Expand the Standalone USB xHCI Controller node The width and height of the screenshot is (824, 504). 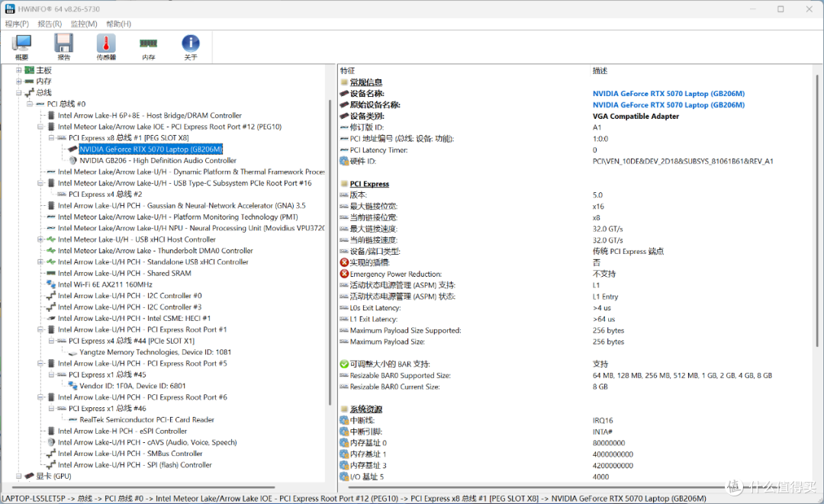pyautogui.click(x=40, y=262)
